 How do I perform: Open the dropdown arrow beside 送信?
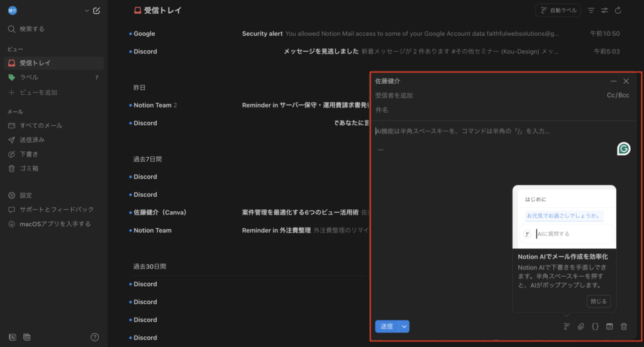click(404, 326)
